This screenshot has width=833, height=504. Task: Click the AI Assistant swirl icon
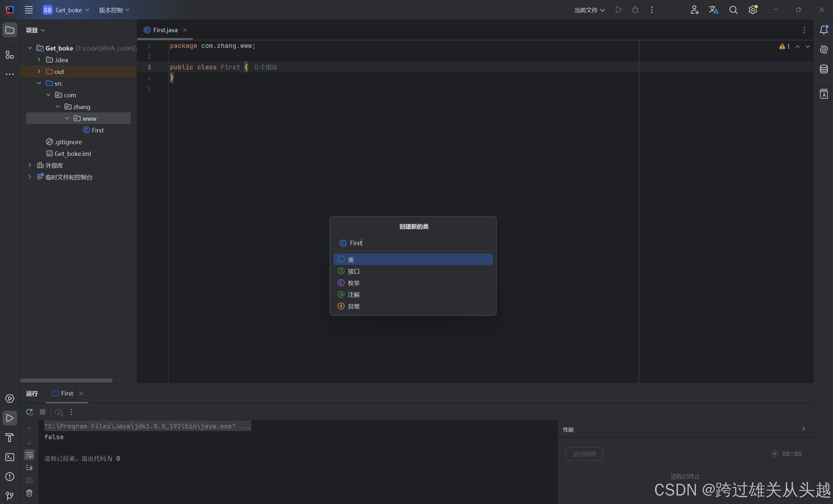click(824, 49)
